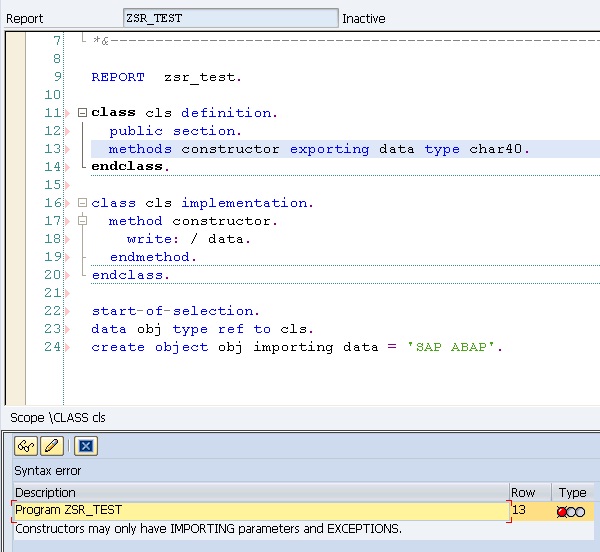Close the syntax error panel with X icon
Viewport: 600px width, 552px height.
click(86, 446)
